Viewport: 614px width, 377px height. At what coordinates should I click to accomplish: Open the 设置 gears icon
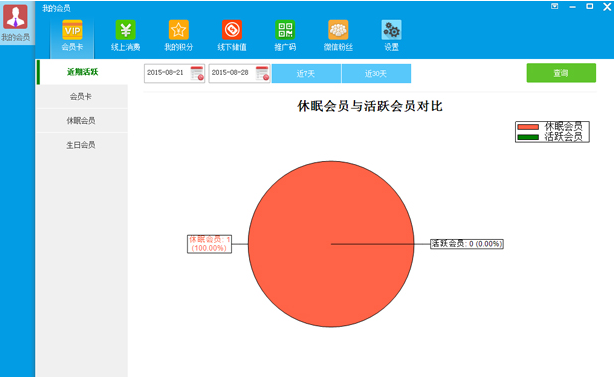(392, 30)
